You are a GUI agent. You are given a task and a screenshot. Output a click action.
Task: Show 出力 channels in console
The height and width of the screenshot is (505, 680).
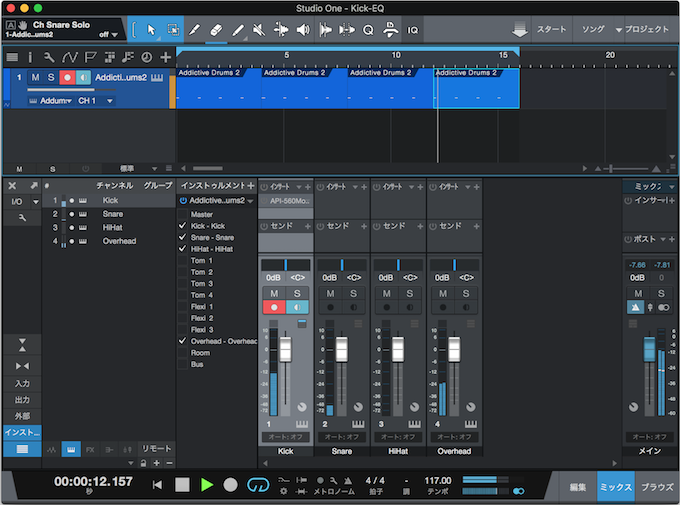coord(22,400)
